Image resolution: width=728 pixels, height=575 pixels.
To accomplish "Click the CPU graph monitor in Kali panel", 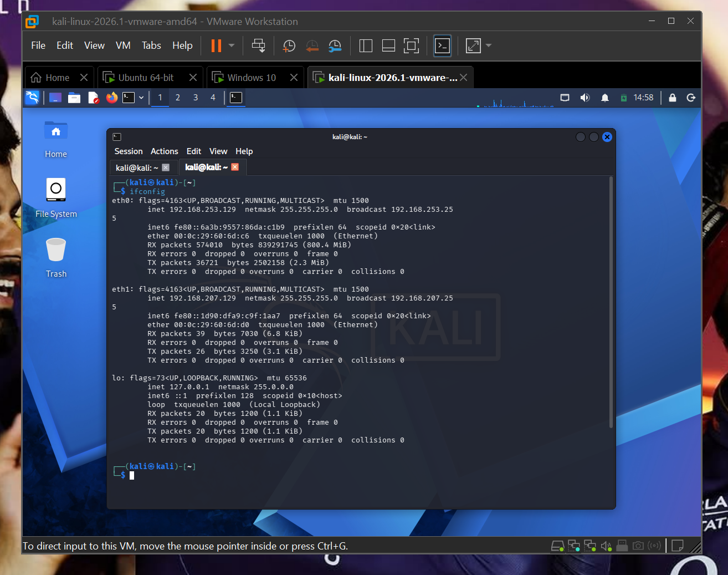I will click(x=515, y=102).
